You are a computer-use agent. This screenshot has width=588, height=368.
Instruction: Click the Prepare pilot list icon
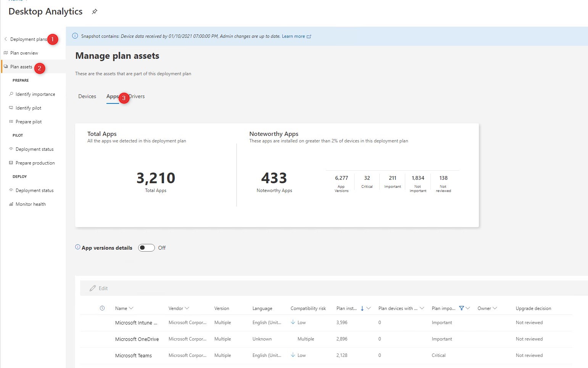point(11,121)
